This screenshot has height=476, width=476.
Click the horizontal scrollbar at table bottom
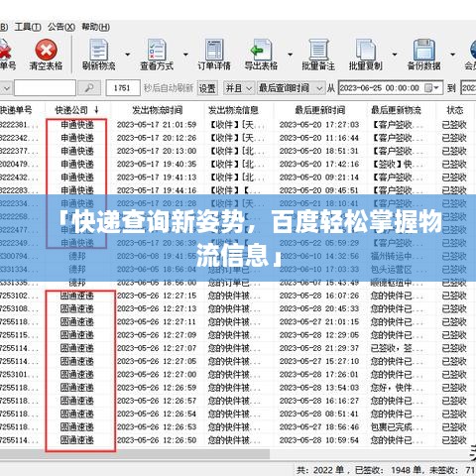point(135,454)
